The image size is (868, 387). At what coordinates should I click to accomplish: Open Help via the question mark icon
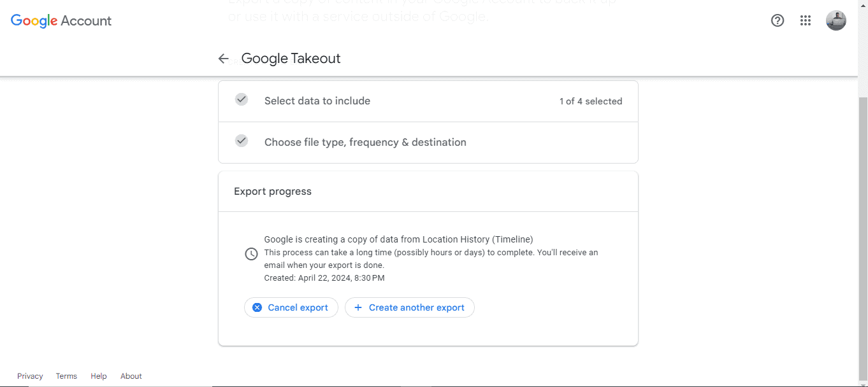pyautogui.click(x=777, y=20)
